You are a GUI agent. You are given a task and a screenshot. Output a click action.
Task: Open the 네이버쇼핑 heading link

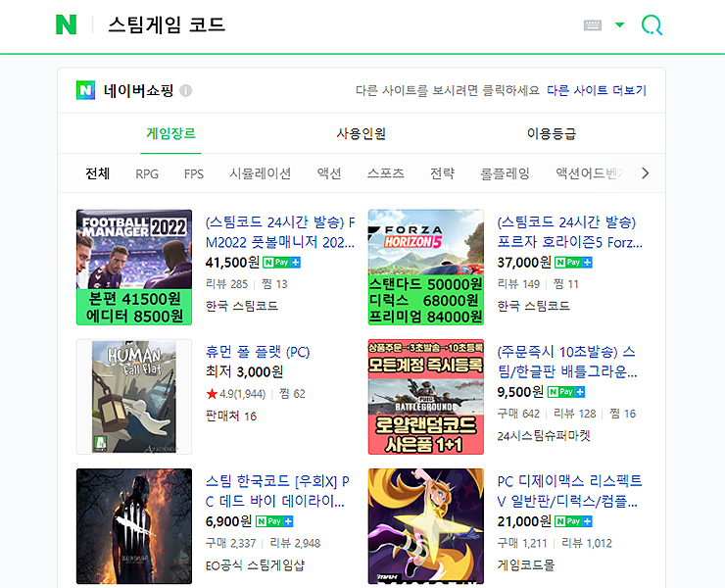138,90
